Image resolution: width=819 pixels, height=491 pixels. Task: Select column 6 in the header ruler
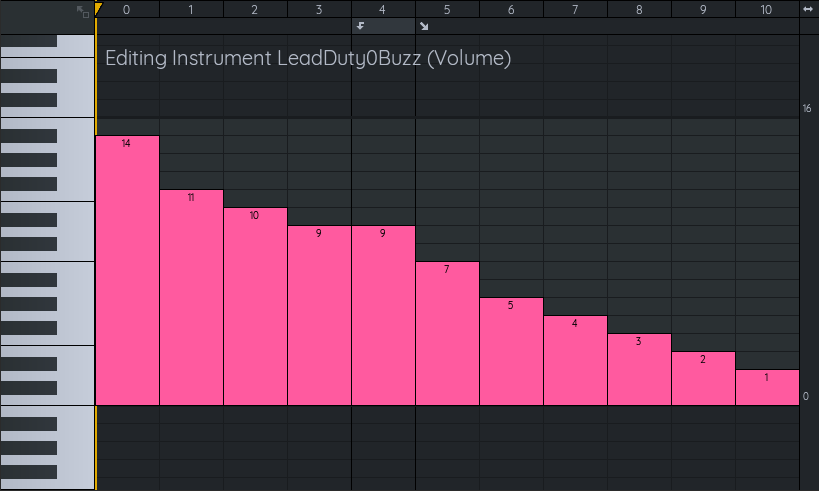coord(511,9)
